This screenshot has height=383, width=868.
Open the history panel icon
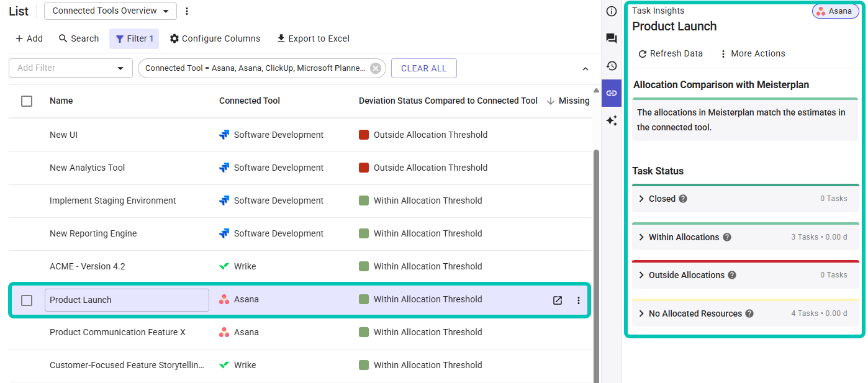pyautogui.click(x=612, y=66)
